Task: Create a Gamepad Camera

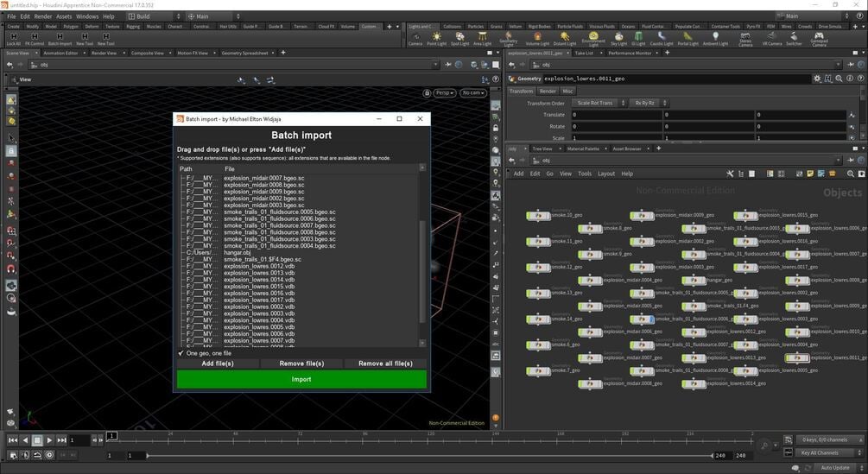Action: coord(819,39)
